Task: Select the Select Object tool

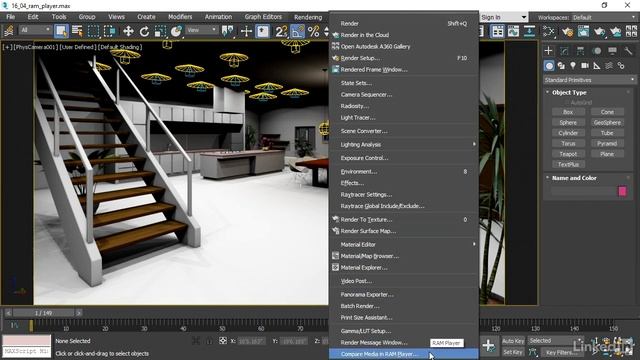Action: click(61, 31)
